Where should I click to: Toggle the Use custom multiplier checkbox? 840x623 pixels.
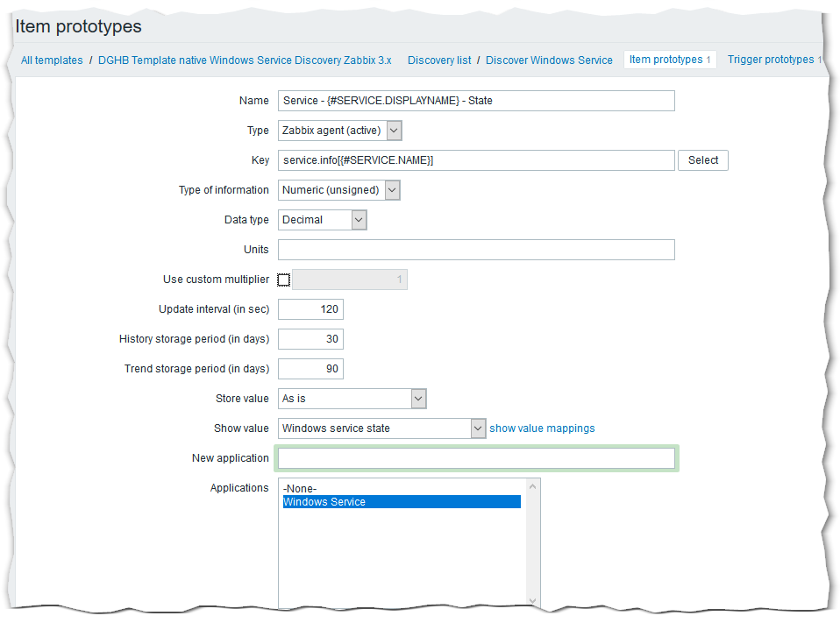pyautogui.click(x=283, y=280)
